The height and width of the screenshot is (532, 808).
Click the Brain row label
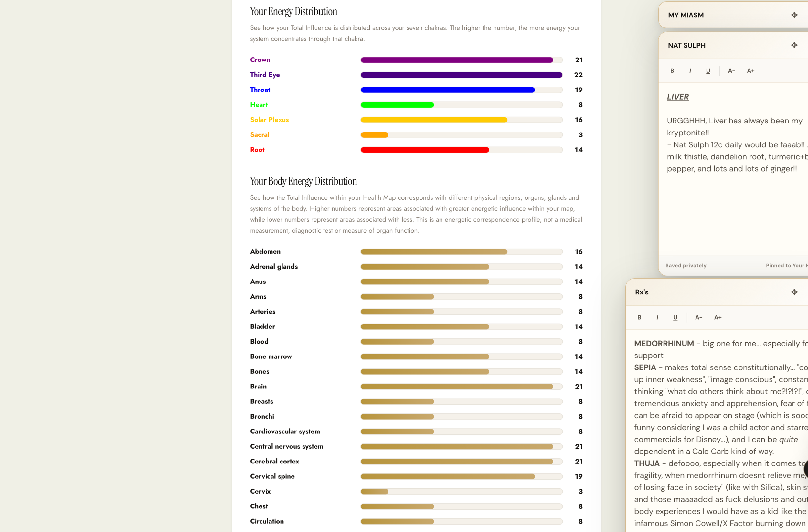pos(258,386)
